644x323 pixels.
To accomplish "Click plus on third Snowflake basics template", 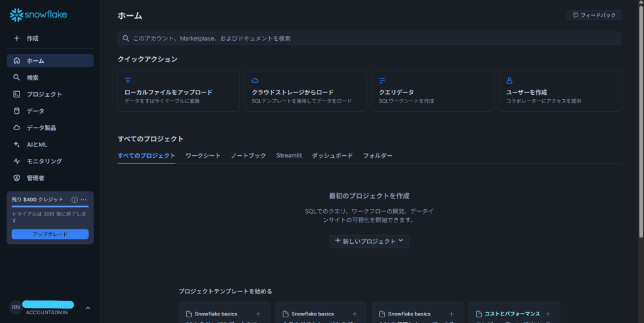I will (x=451, y=314).
